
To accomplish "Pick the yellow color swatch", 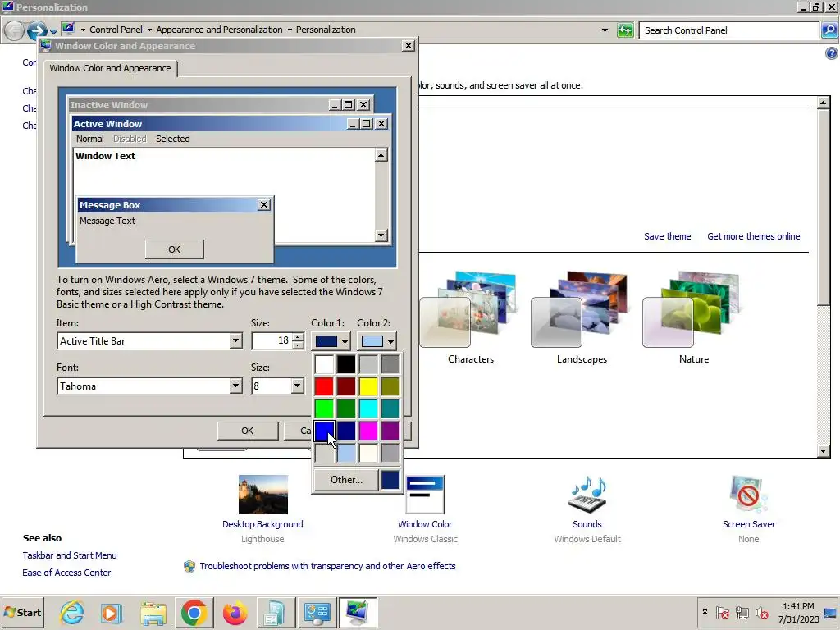I will [368, 386].
